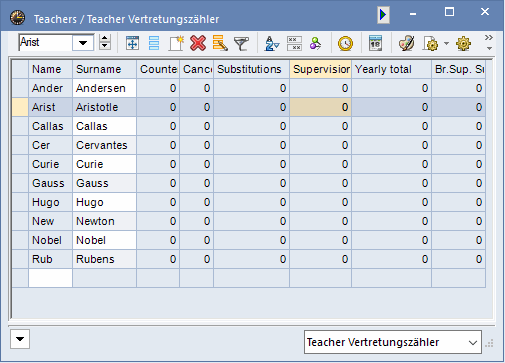Create a new entry with the new-document icon
This screenshot has height=363, width=505.
coord(176,43)
